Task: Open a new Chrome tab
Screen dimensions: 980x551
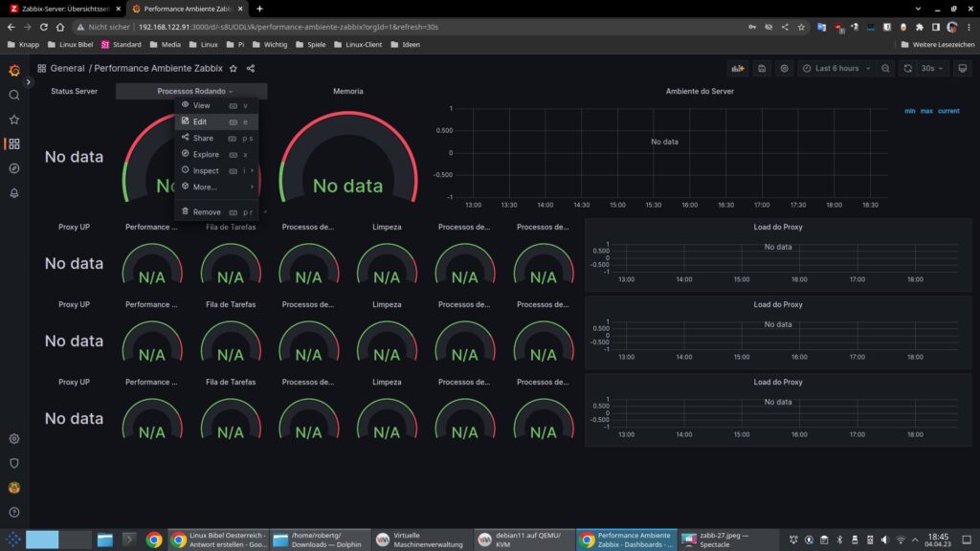Action: 259,9
